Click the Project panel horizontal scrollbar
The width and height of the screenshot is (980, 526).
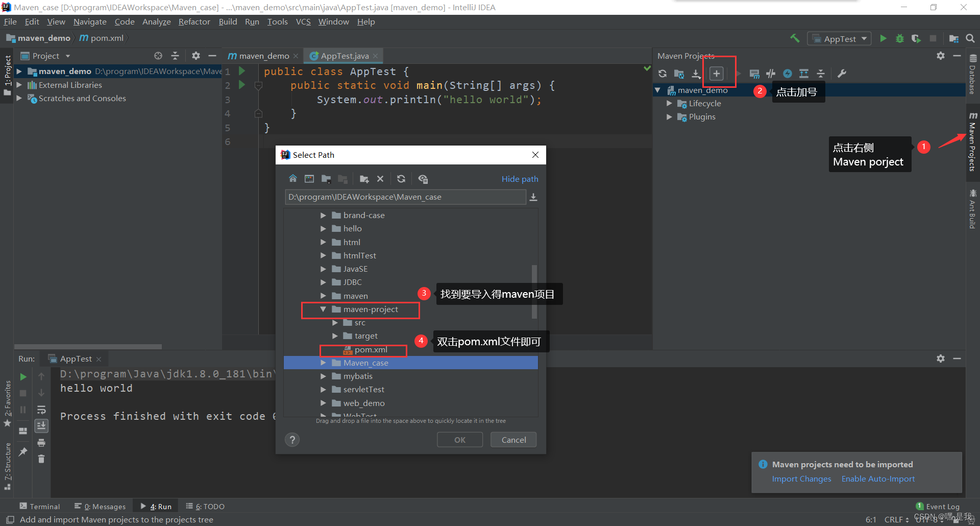[88, 347]
